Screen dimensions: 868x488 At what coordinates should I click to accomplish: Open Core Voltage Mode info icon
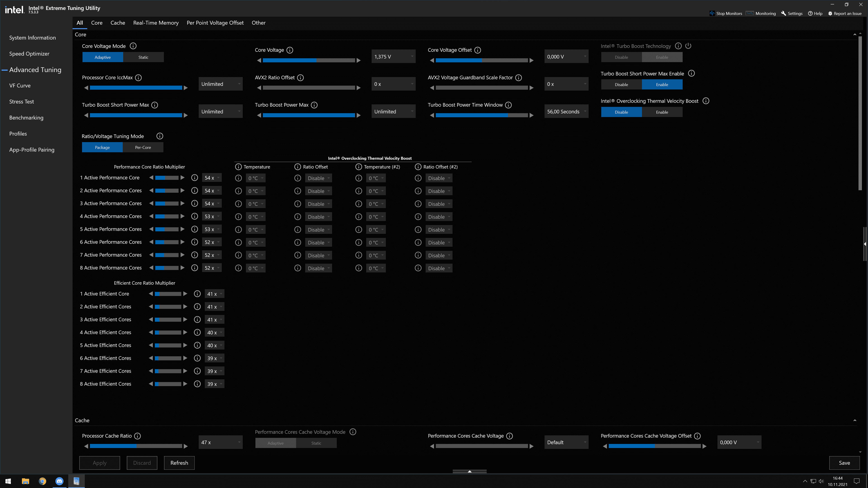tap(133, 46)
